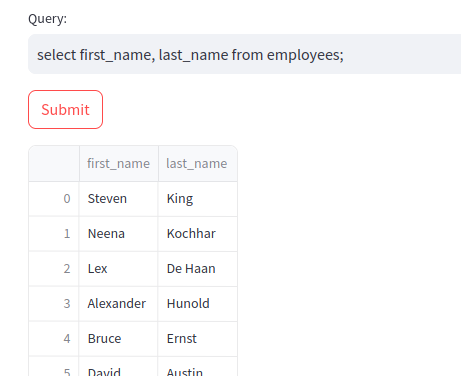Click row index 4
The height and width of the screenshot is (376, 461).
[54, 339]
